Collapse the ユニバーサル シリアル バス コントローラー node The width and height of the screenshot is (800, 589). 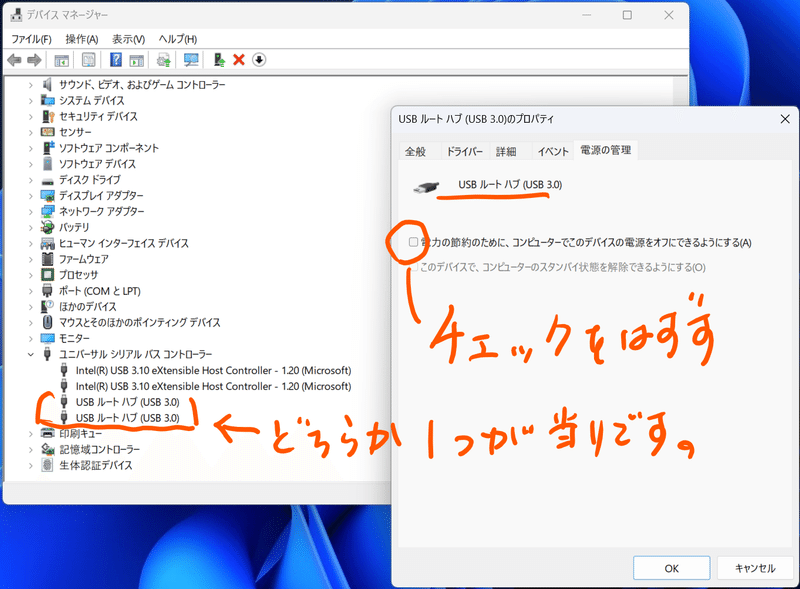pyautogui.click(x=31, y=354)
